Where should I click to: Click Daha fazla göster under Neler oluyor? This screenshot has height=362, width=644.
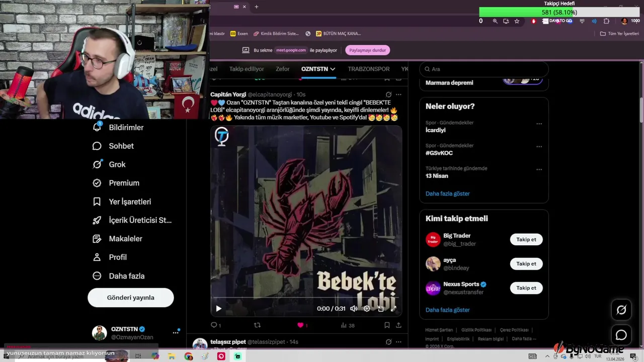(448, 194)
